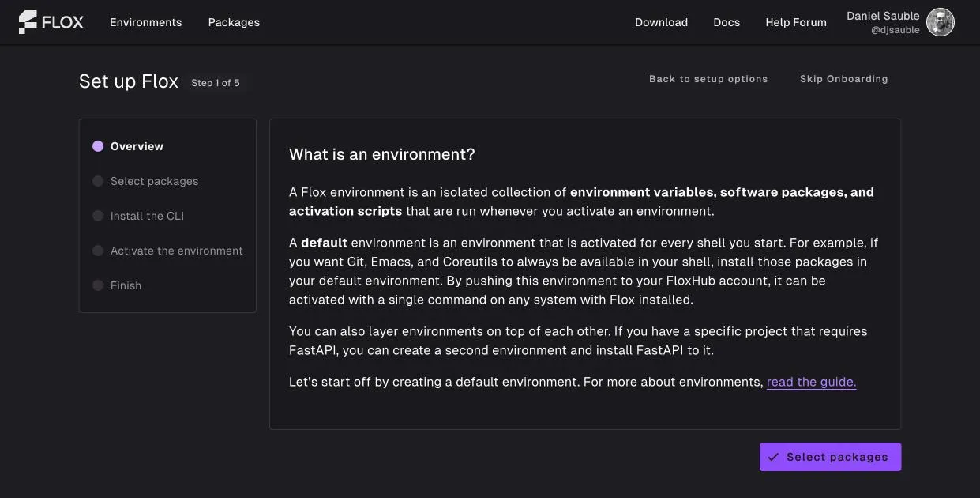The height and width of the screenshot is (498, 980).
Task: Click Back to setup options
Action: 708,79
